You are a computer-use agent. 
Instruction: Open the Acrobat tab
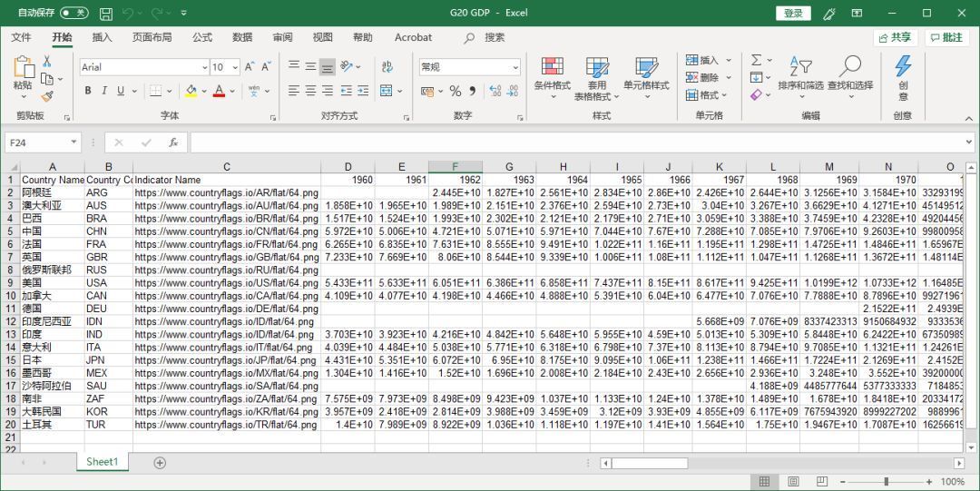pos(413,37)
